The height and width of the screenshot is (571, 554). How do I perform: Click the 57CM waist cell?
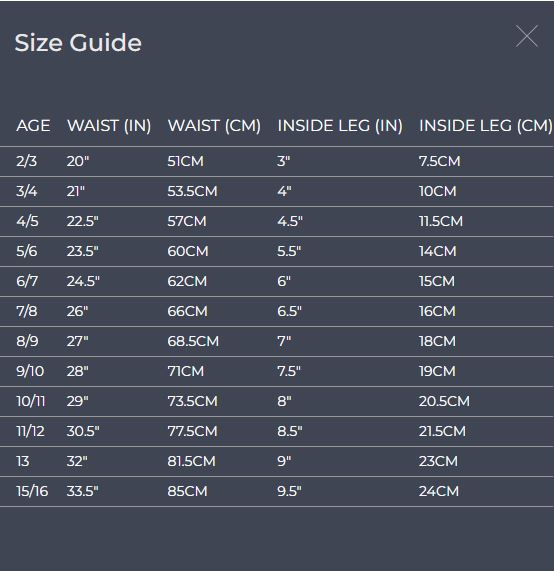coord(187,221)
